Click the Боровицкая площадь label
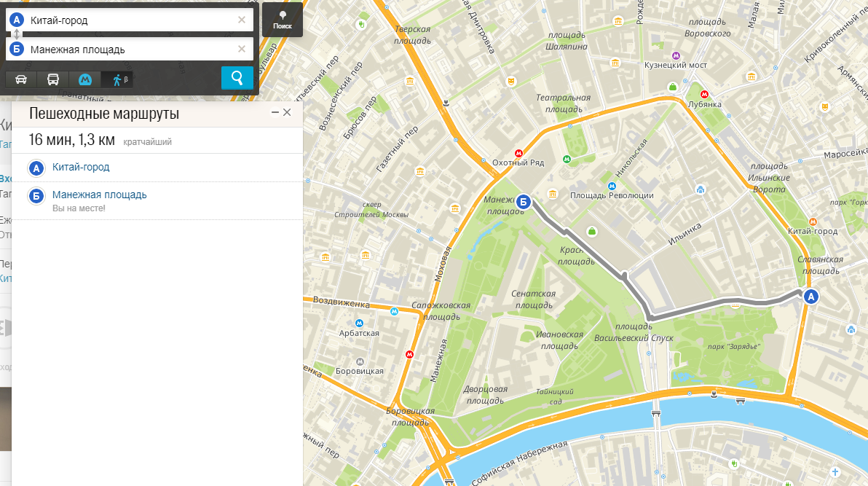Viewport: 868px width, 486px height. click(411, 416)
